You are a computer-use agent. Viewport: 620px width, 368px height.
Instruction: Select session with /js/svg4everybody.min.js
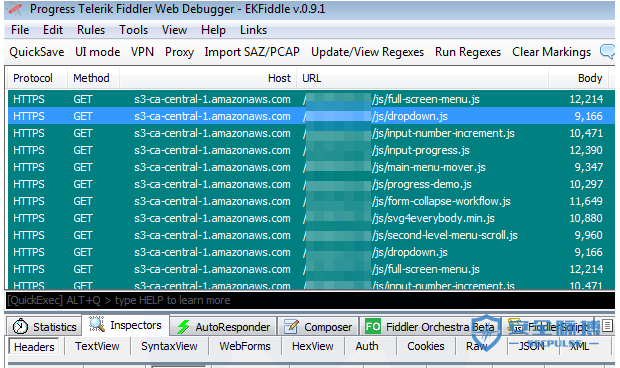click(x=311, y=218)
